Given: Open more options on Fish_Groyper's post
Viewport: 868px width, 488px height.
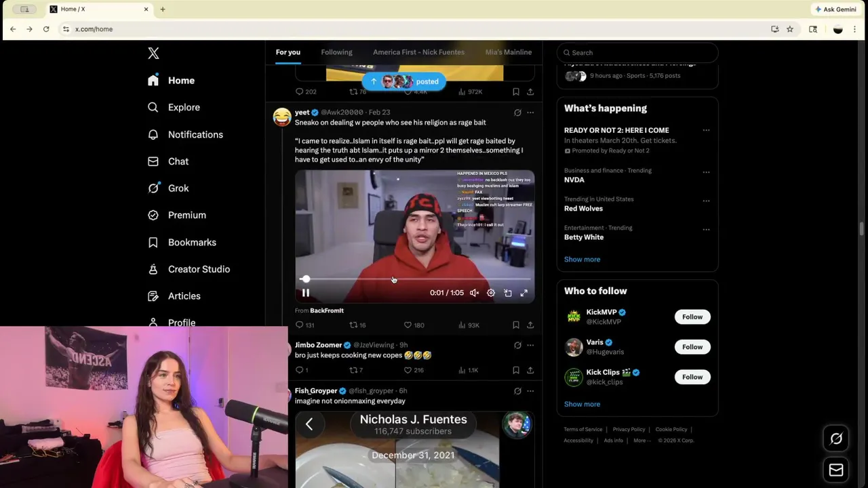Looking at the screenshot, I should [530, 391].
